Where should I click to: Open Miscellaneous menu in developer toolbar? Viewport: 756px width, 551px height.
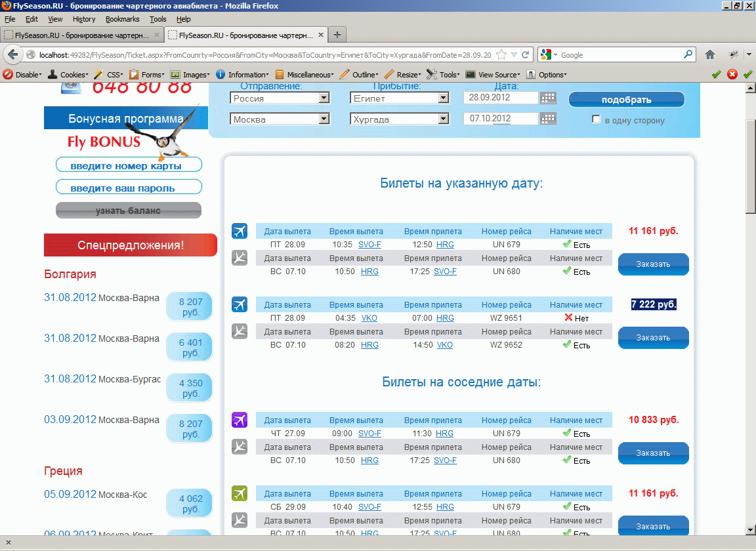pyautogui.click(x=304, y=75)
